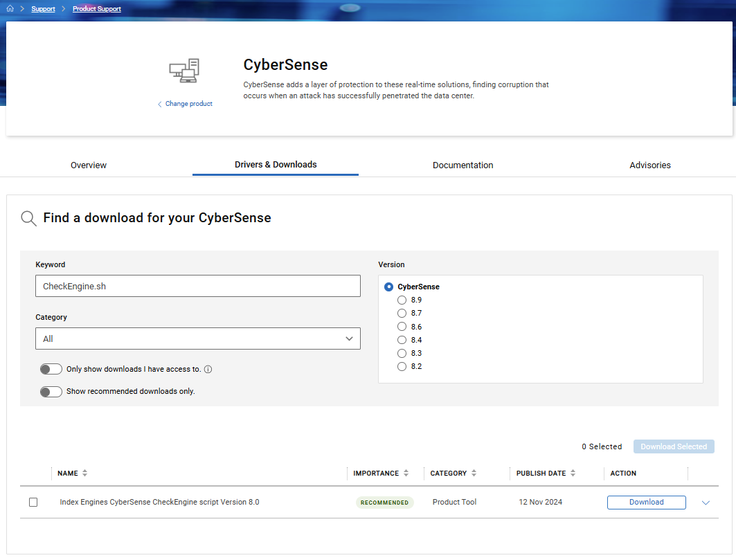Open the Category dropdown showing All
Image resolution: width=736 pixels, height=560 pixels.
coord(198,338)
